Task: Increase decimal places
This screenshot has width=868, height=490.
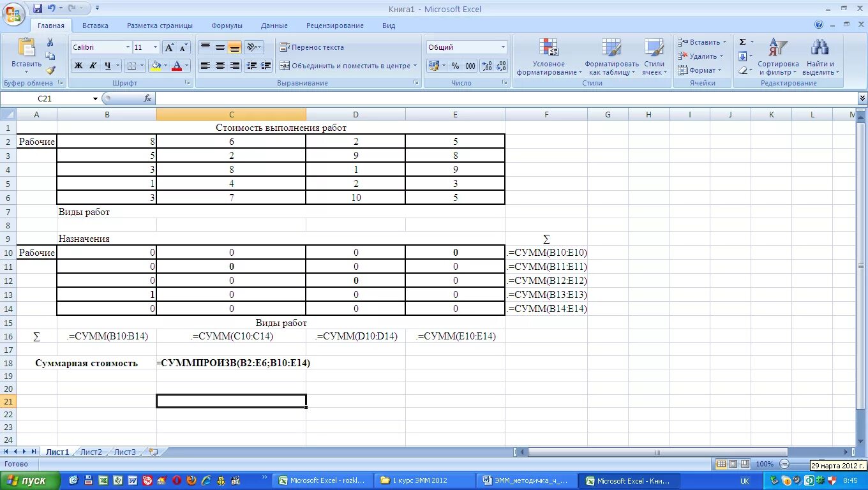Action: [486, 65]
